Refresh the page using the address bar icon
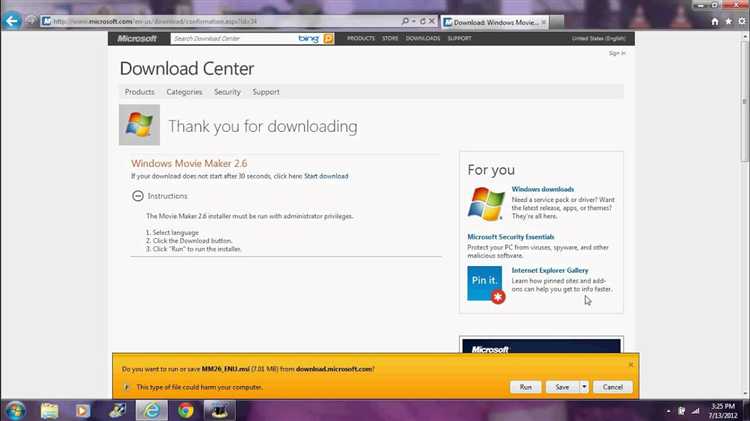750x421 pixels. tap(422, 21)
